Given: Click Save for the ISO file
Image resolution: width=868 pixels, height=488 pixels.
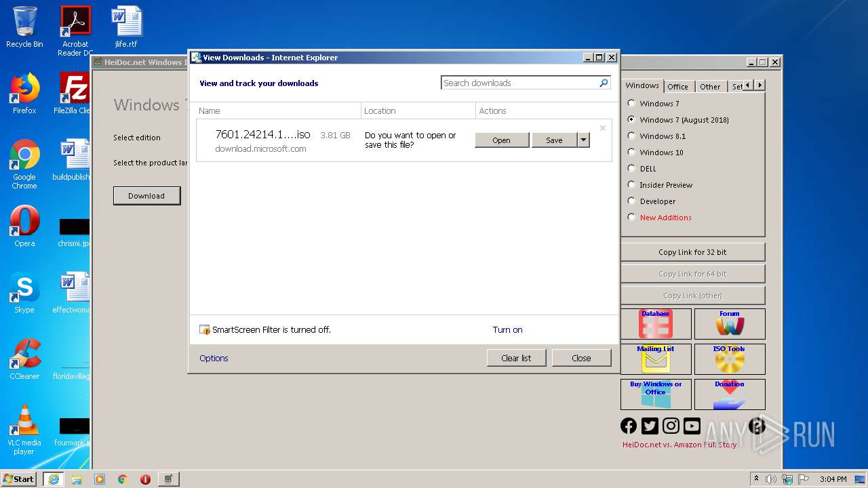Looking at the screenshot, I should pyautogui.click(x=554, y=140).
